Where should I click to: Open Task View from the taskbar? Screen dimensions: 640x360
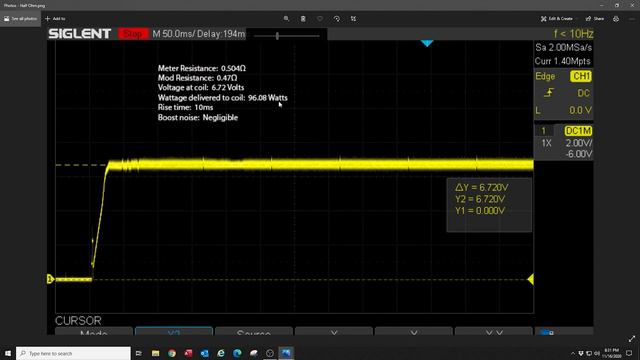pos(139,353)
